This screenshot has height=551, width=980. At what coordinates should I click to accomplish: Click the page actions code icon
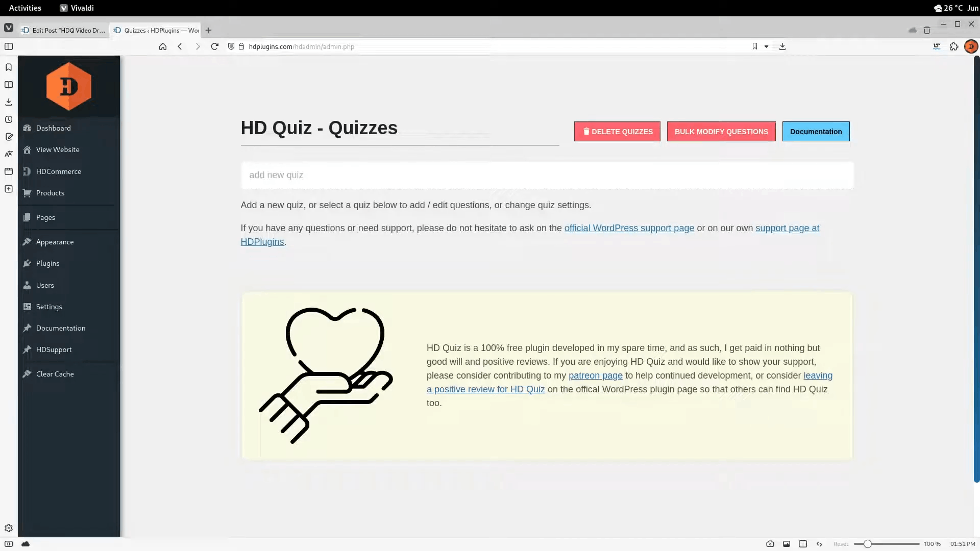click(x=819, y=544)
